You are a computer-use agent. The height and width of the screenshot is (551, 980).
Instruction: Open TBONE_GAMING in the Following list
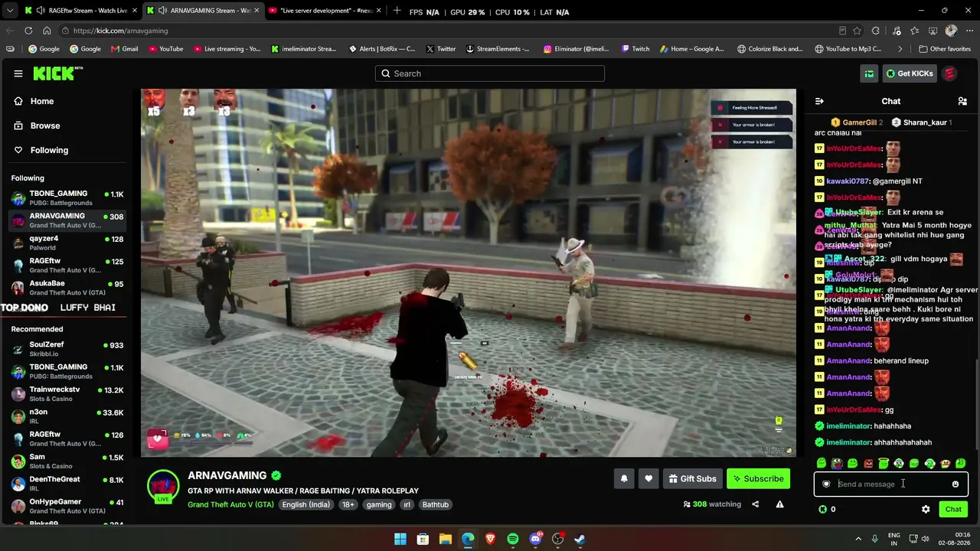(67, 198)
